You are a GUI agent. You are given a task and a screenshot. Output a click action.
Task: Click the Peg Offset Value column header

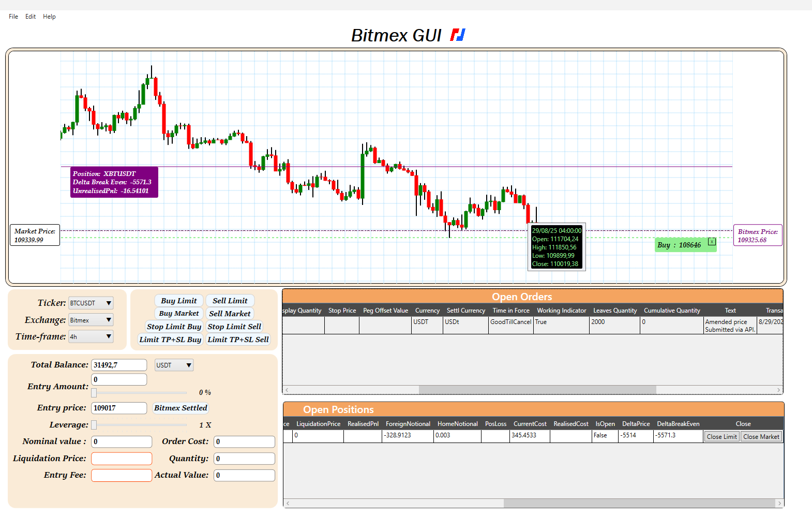(385, 311)
